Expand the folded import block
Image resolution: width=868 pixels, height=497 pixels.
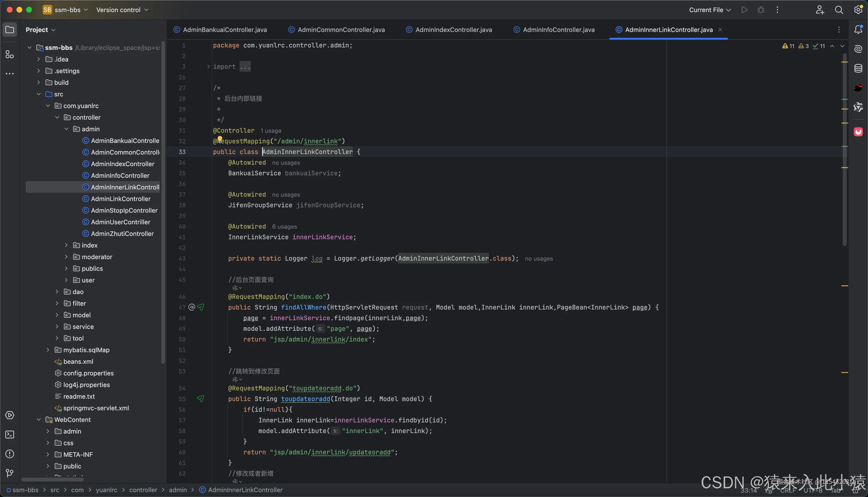(x=208, y=67)
